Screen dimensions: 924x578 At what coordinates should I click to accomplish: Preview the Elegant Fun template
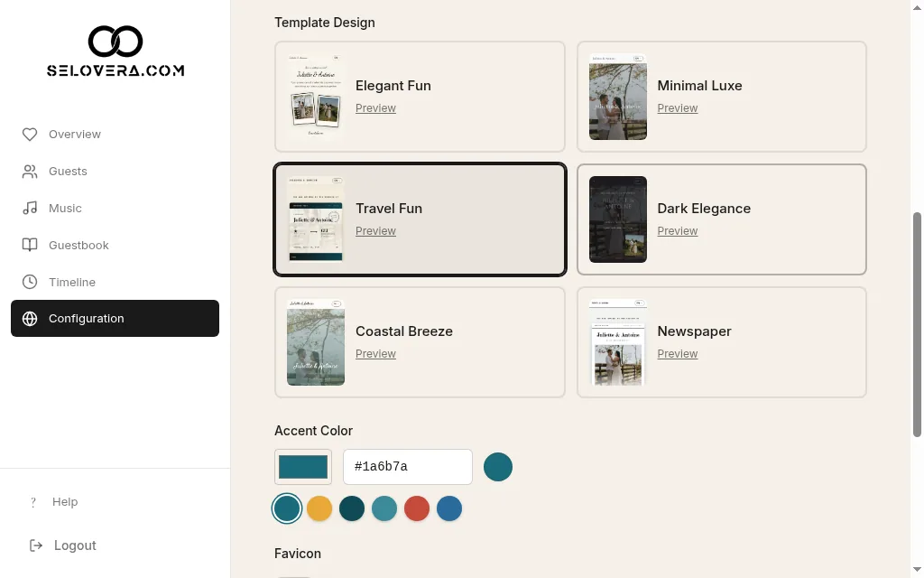[x=375, y=108]
